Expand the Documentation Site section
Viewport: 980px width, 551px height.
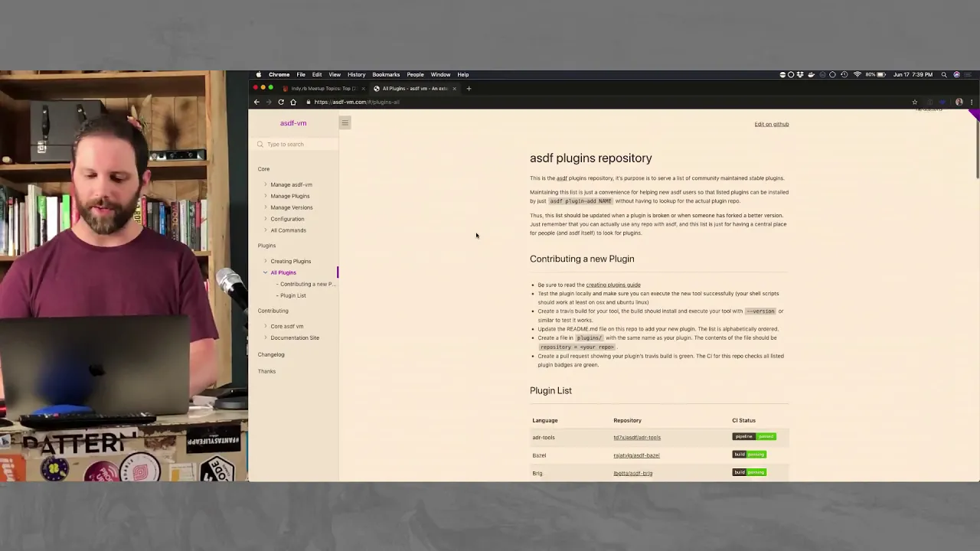[x=266, y=337]
